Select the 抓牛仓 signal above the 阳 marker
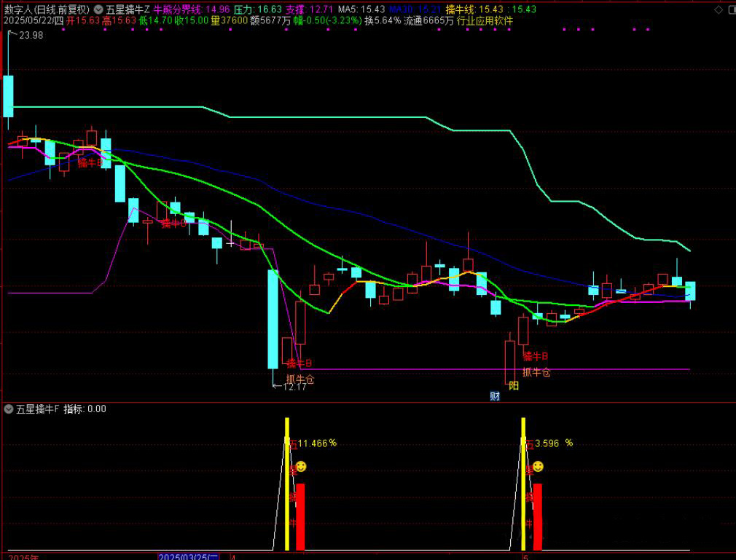This screenshot has height=560, width=736. pyautogui.click(x=536, y=372)
